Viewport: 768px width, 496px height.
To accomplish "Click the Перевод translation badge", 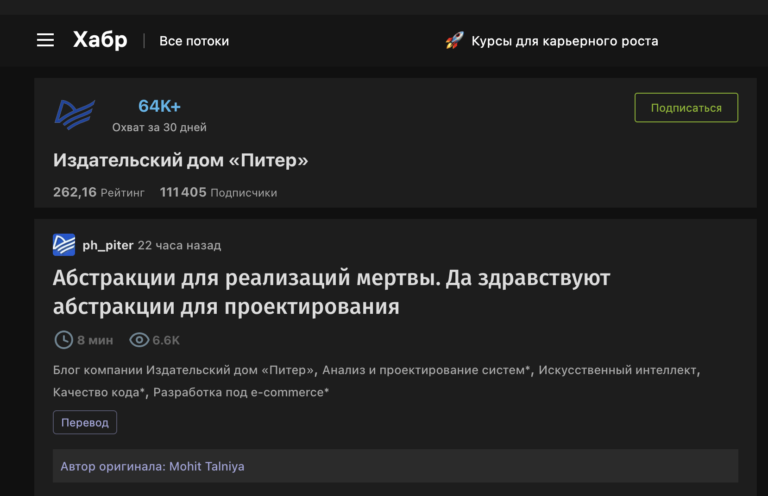I will click(x=85, y=422).
